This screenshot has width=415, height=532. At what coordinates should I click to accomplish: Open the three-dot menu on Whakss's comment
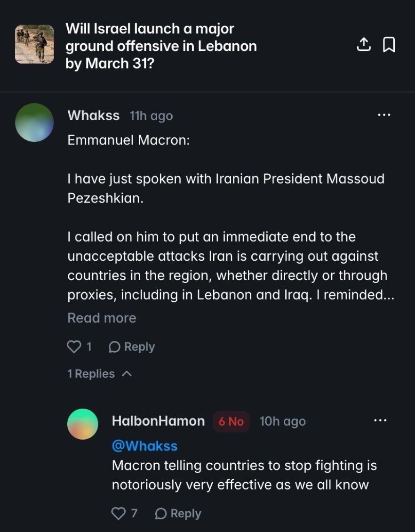tap(384, 114)
